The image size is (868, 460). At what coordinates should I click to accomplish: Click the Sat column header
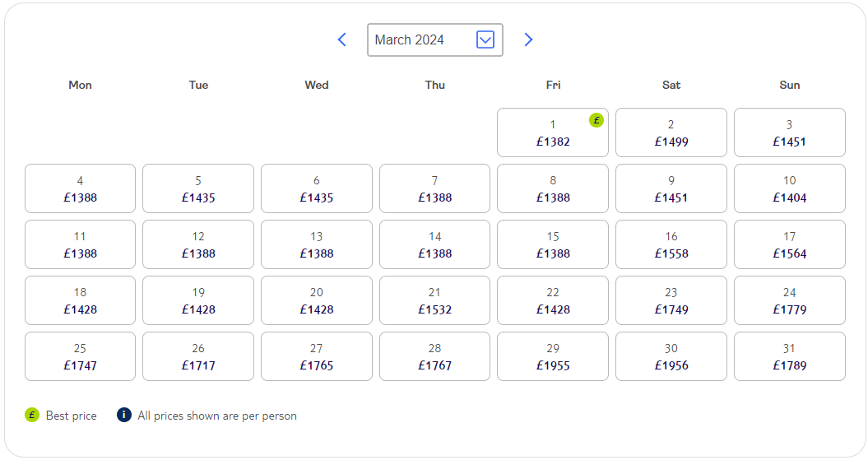click(x=671, y=85)
